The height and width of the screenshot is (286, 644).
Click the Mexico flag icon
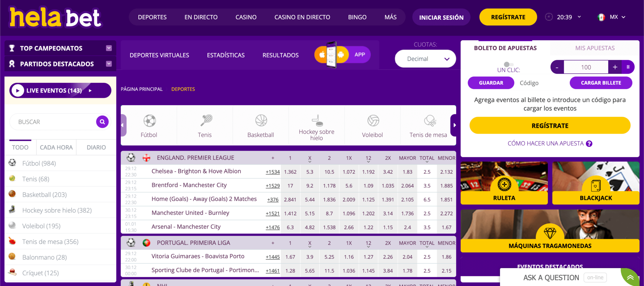click(x=601, y=17)
